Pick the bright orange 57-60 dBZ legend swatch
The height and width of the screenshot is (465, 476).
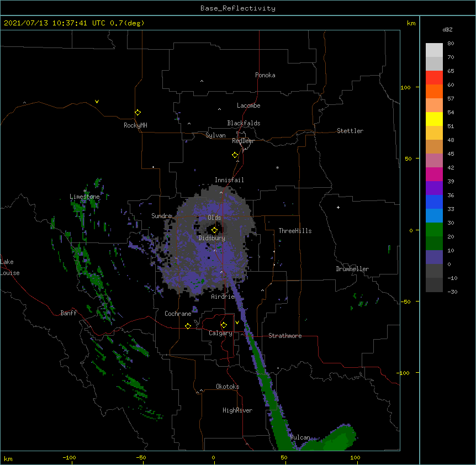coord(434,91)
